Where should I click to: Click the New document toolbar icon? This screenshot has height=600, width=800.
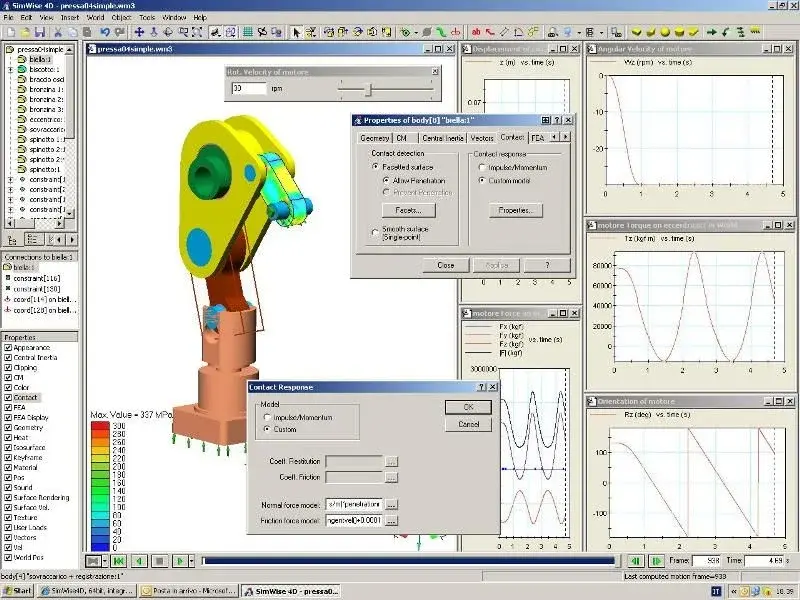click(x=11, y=32)
